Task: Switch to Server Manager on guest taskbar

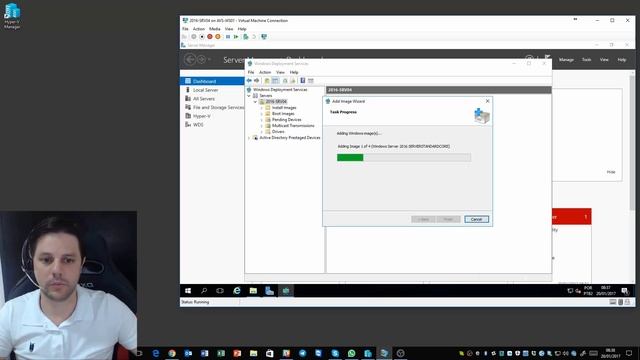Action: pyautogui.click(x=269, y=291)
